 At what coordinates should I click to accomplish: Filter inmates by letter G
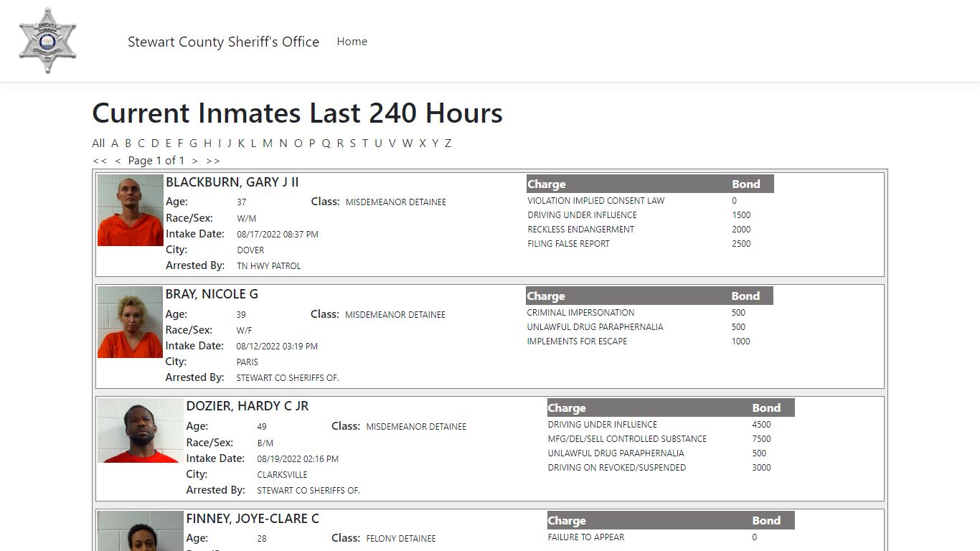(193, 143)
